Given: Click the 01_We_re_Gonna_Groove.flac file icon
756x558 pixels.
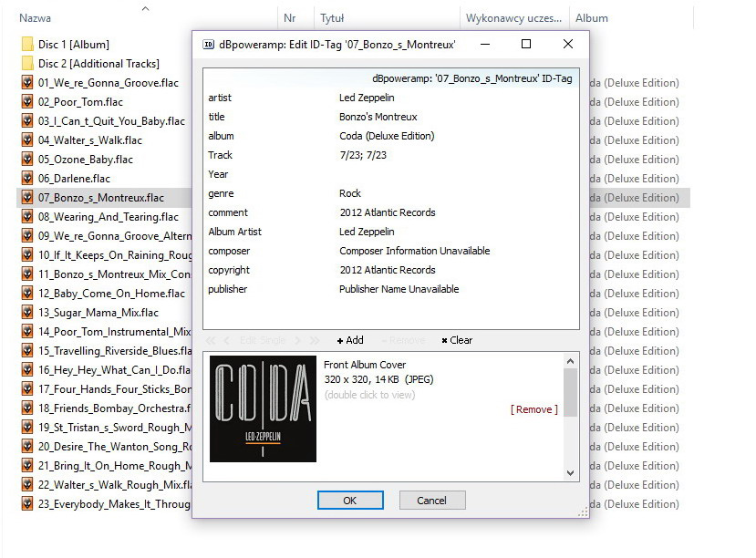Looking at the screenshot, I should (27, 83).
